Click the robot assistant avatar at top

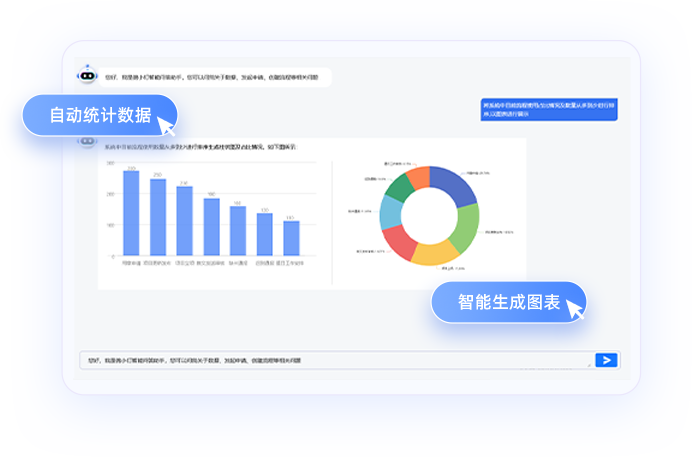[x=87, y=75]
